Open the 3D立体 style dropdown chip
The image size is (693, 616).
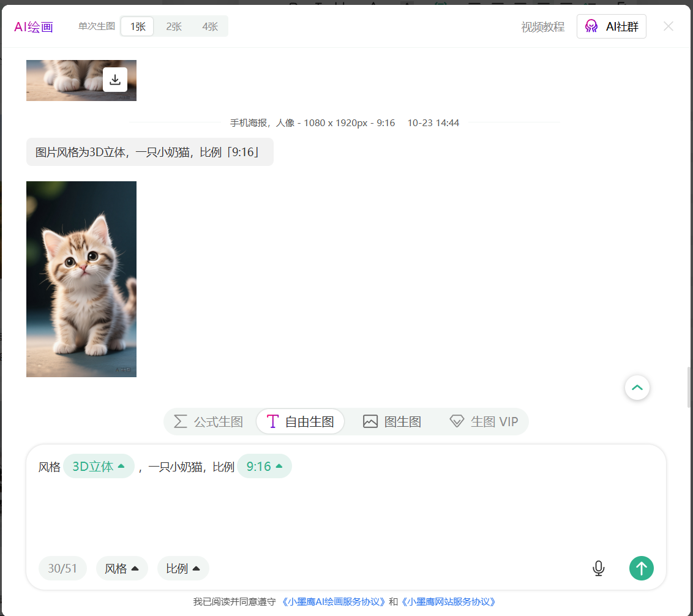[99, 467]
